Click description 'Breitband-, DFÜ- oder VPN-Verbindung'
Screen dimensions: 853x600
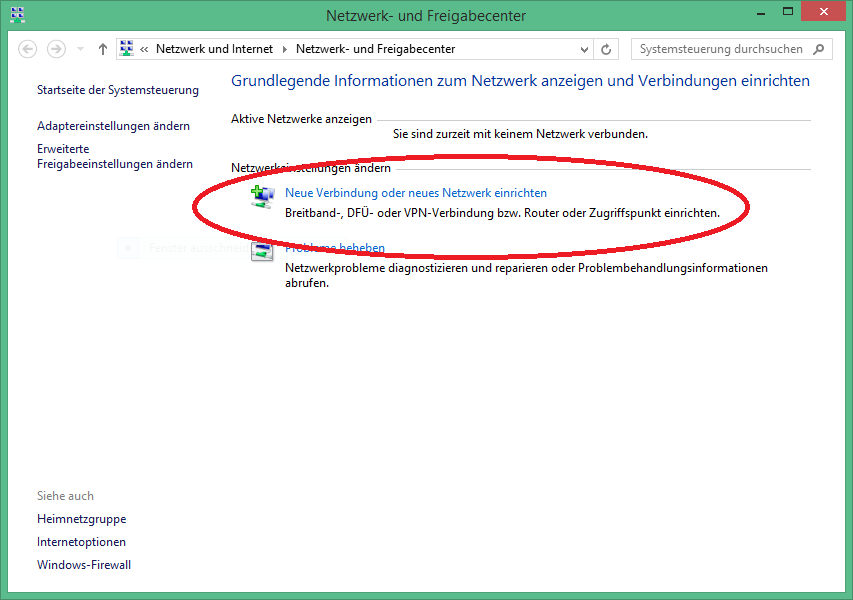click(389, 213)
